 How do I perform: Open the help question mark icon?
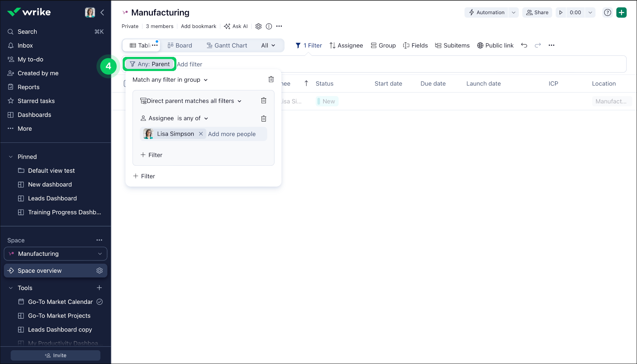pos(607,12)
